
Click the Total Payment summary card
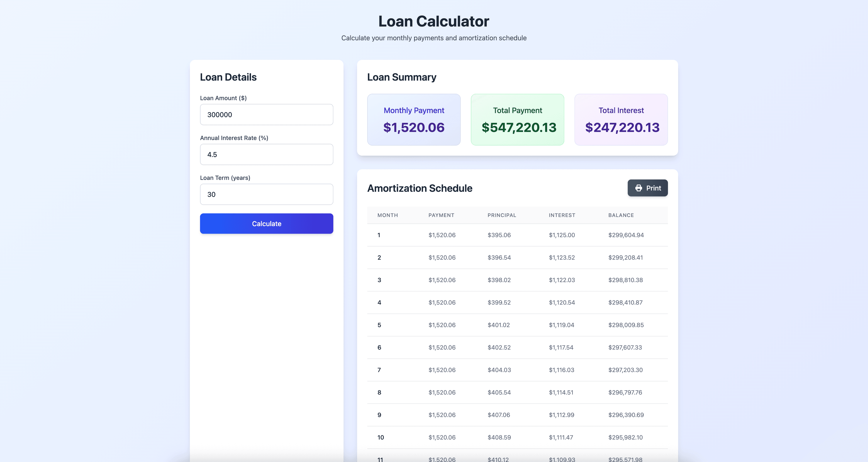click(517, 120)
